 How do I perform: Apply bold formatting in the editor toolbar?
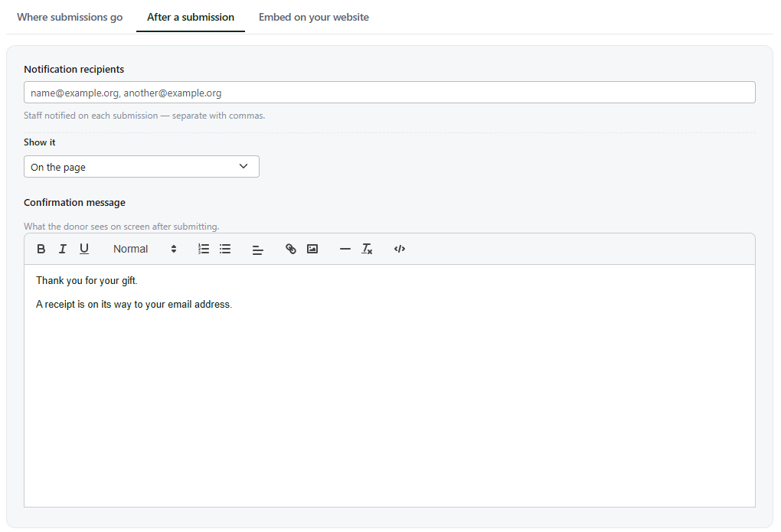[x=41, y=249]
